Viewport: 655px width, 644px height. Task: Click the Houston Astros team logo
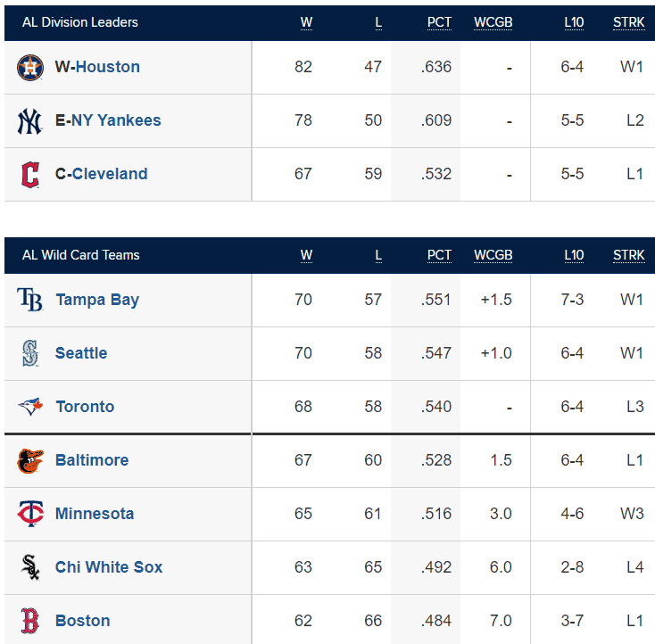[x=30, y=67]
